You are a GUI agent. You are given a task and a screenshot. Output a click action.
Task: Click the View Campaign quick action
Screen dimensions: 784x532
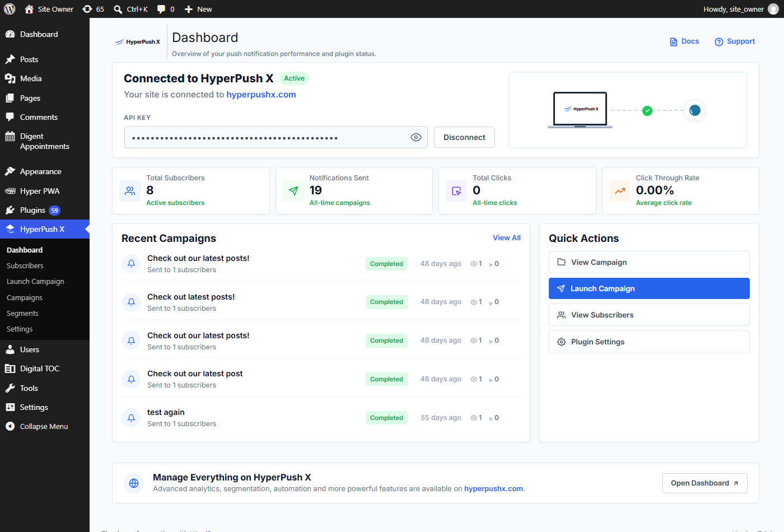pos(649,262)
